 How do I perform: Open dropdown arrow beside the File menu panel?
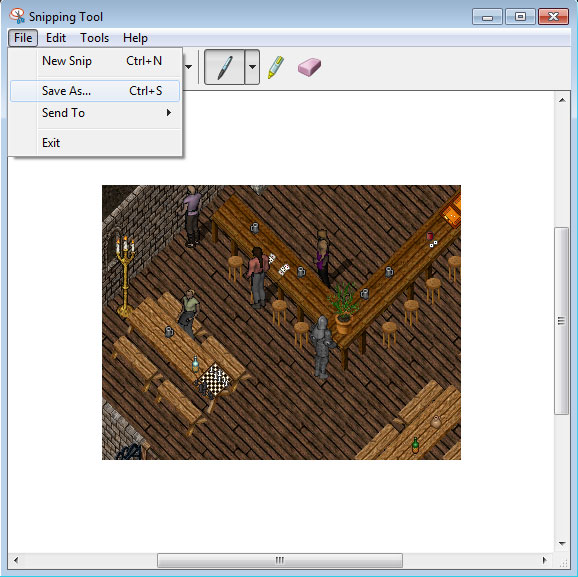(x=188, y=67)
